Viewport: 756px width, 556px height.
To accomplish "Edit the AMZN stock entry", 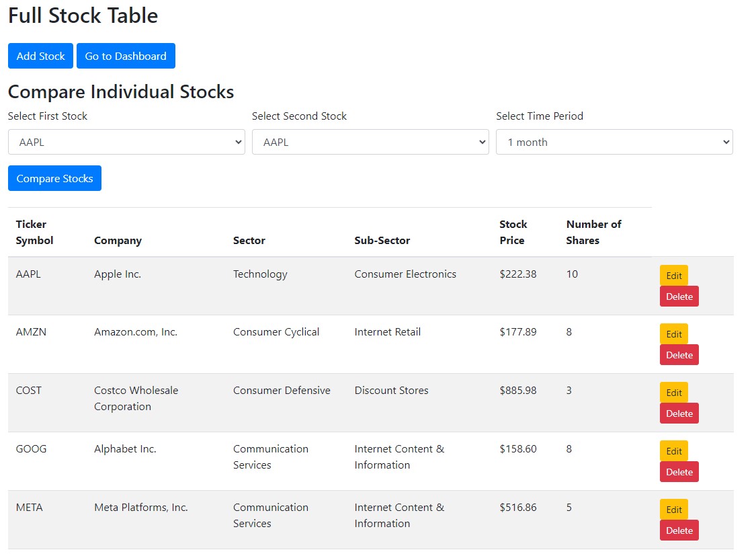I will [x=673, y=334].
